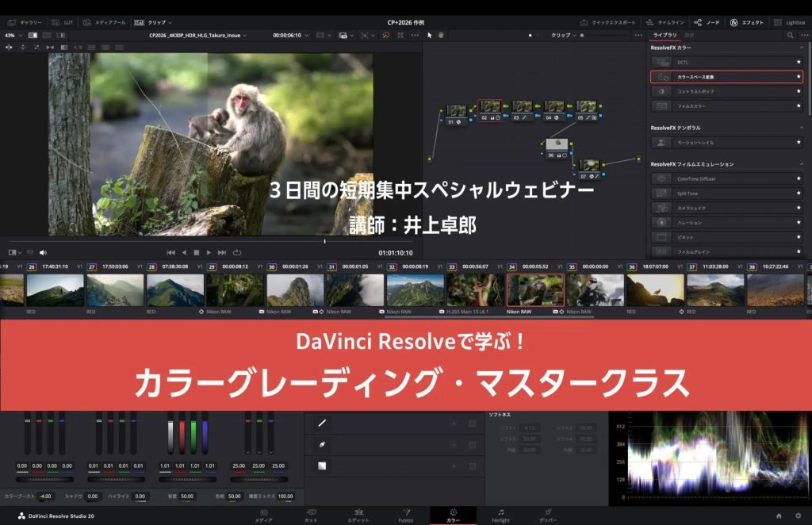Open the CP2026_4K30P_HDR_HLG_Takuro_Inoue timeline dropdown
This screenshot has height=525, width=812.
198,36
